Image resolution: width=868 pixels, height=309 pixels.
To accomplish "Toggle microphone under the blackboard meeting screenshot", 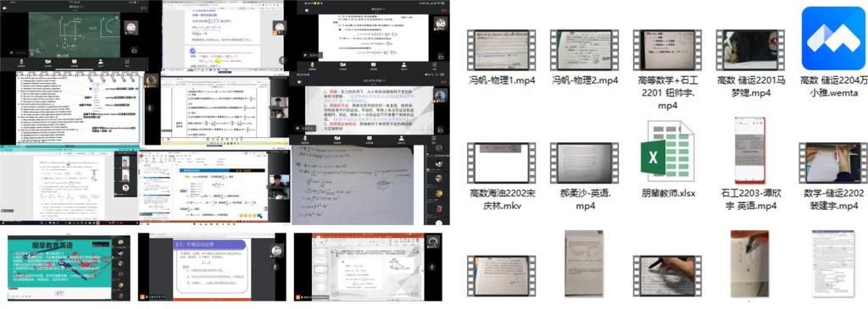I will click(21, 63).
